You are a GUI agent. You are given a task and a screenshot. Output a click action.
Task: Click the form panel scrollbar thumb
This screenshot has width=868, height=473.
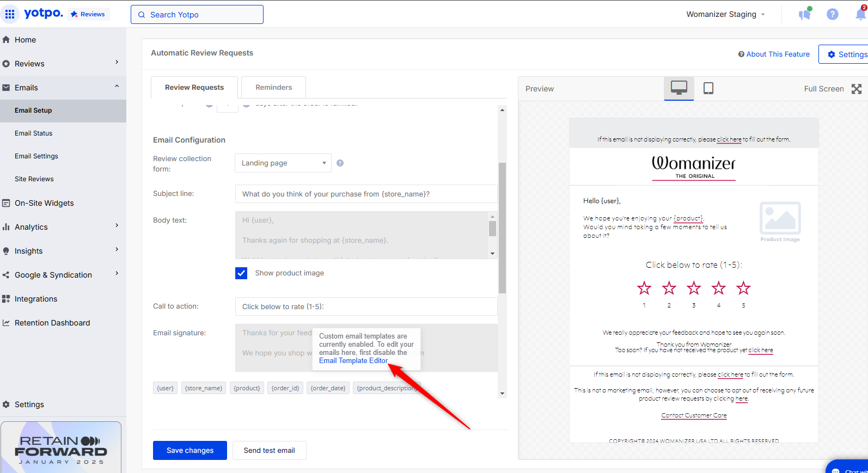[x=502, y=228]
